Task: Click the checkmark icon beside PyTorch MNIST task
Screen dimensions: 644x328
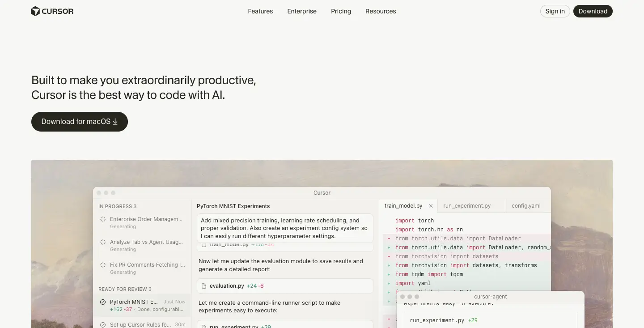Action: tap(102, 302)
